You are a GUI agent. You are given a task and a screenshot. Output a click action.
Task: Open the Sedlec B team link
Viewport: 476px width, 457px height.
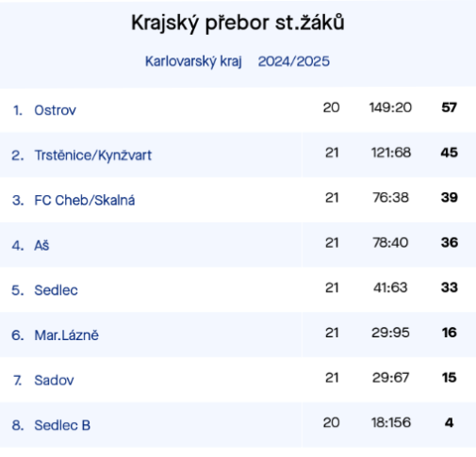pyautogui.click(x=62, y=425)
